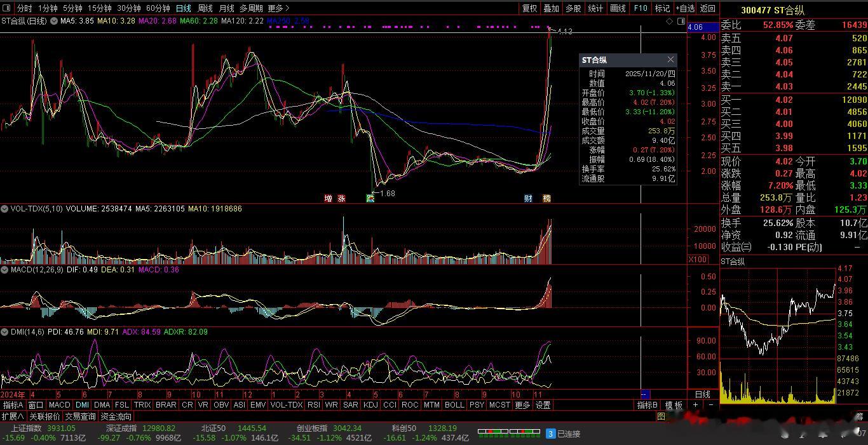
Task: Click the 返回 back button
Action: pyautogui.click(x=707, y=8)
